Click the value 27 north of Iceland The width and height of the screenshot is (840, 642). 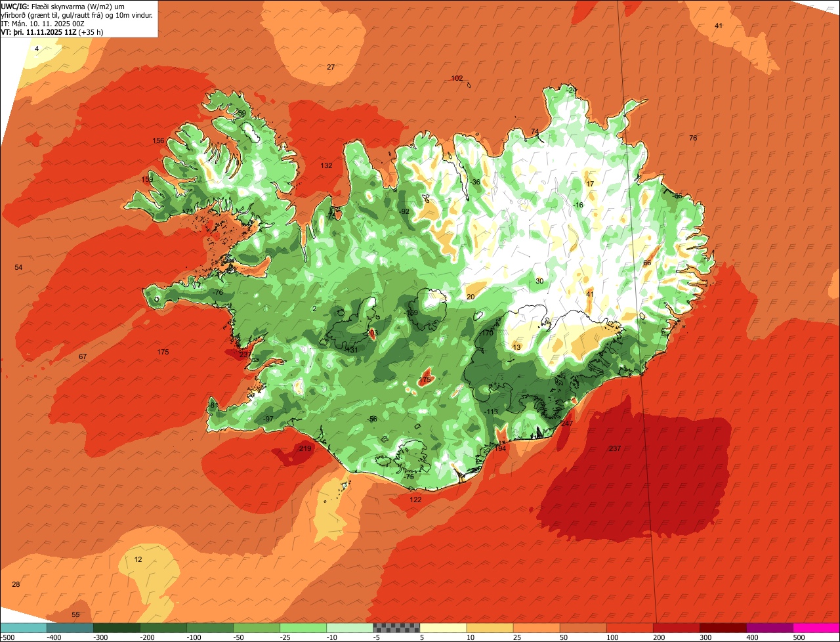pos(331,67)
